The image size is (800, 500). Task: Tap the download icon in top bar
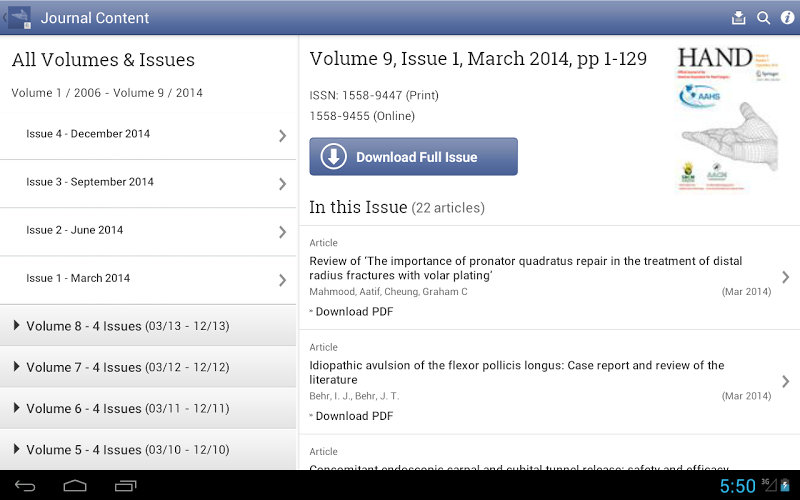pos(739,18)
